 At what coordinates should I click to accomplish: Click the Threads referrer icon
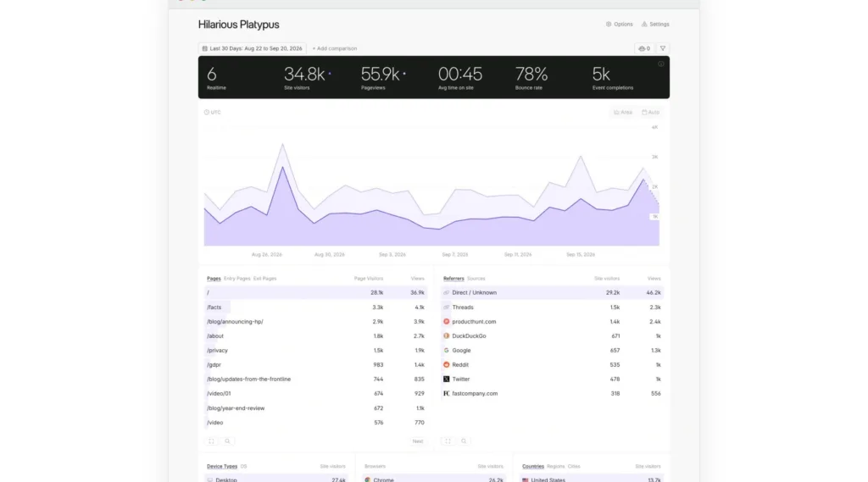(x=446, y=307)
